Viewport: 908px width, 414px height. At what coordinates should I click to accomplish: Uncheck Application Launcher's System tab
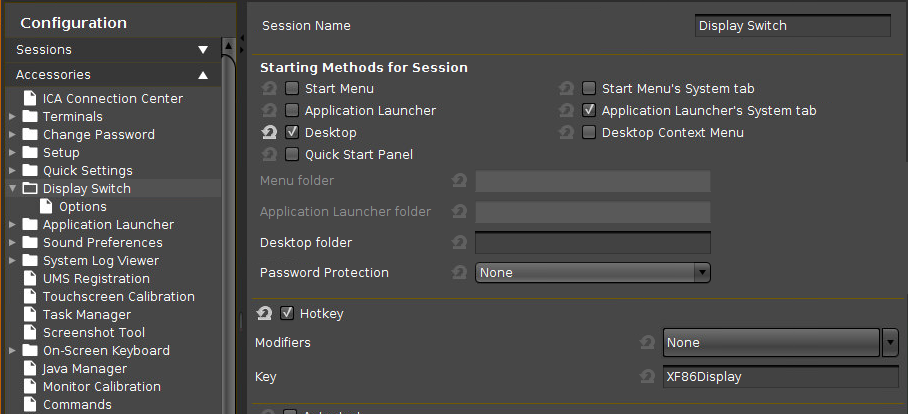tap(589, 111)
